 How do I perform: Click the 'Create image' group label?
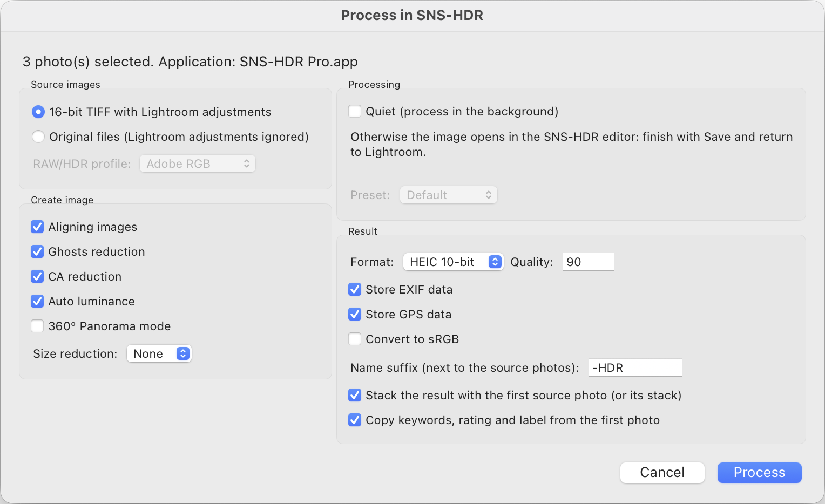tap(62, 200)
